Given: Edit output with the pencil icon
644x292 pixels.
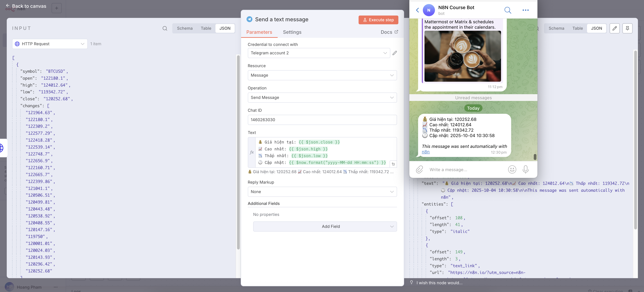Looking at the screenshot, I should pyautogui.click(x=614, y=28).
